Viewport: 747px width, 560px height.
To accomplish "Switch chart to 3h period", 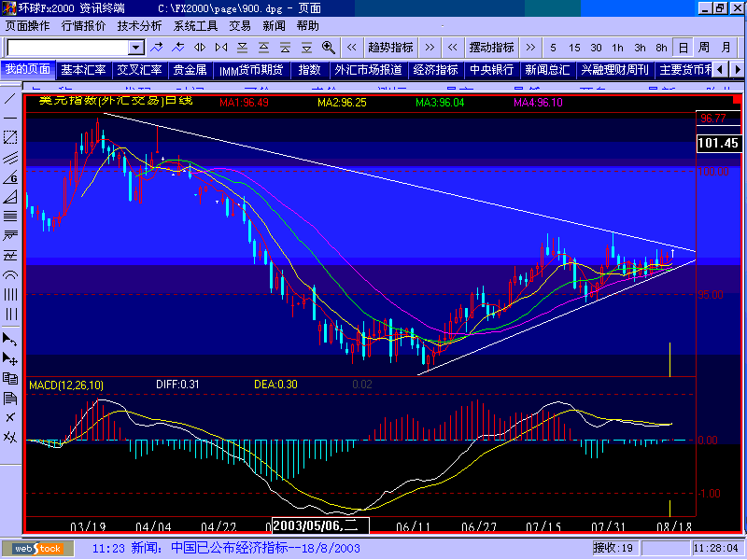I will (640, 48).
